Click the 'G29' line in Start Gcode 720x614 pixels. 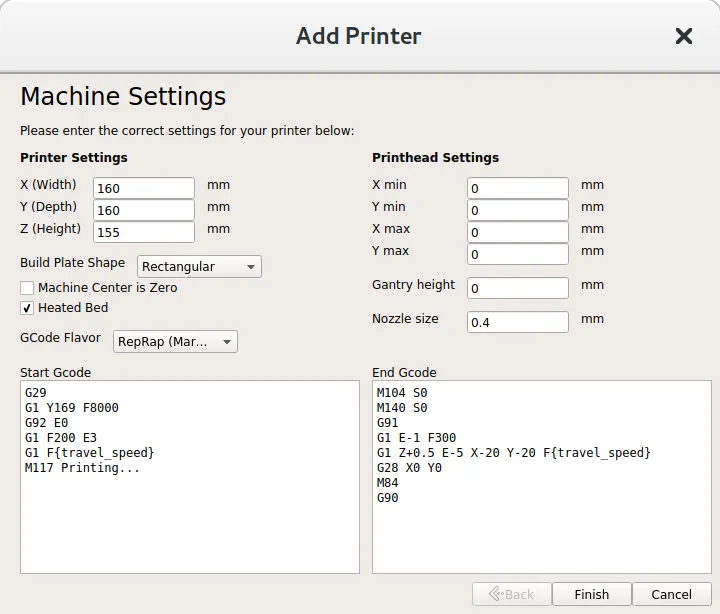pyautogui.click(x=36, y=393)
